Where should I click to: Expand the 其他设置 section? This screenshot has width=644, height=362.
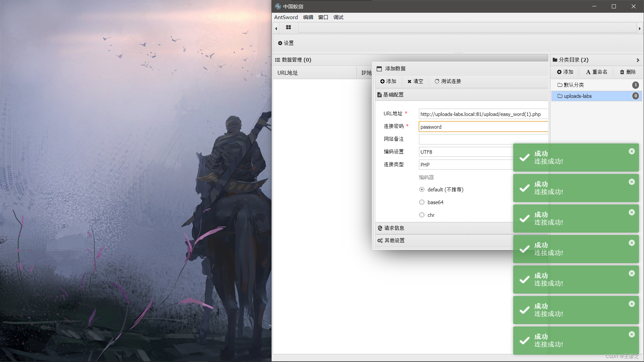(444, 240)
